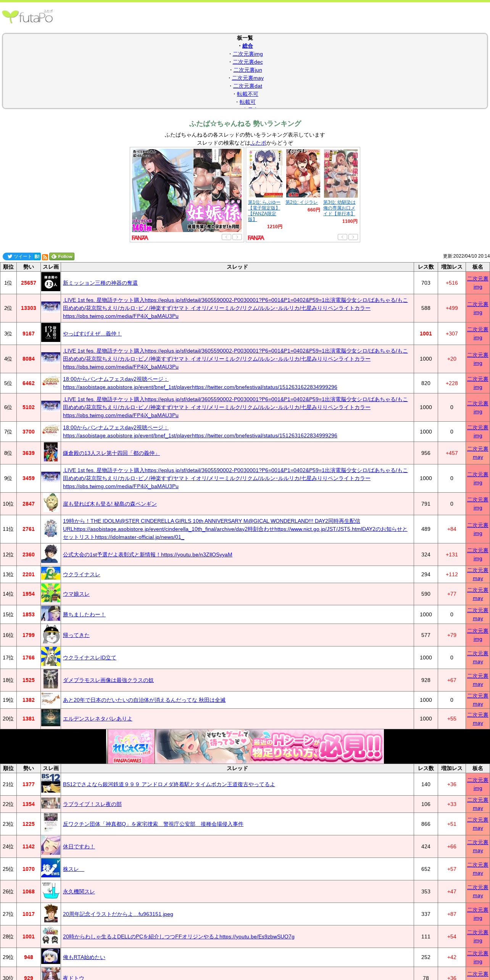490x980 pixels.
Task: Open thread 公式大会の1st予選だよ表彰式と新情報
Action: [x=148, y=554]
